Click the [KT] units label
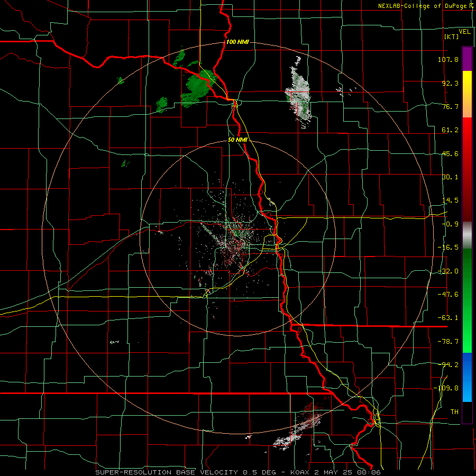This screenshot has height=476, width=476. (x=451, y=36)
